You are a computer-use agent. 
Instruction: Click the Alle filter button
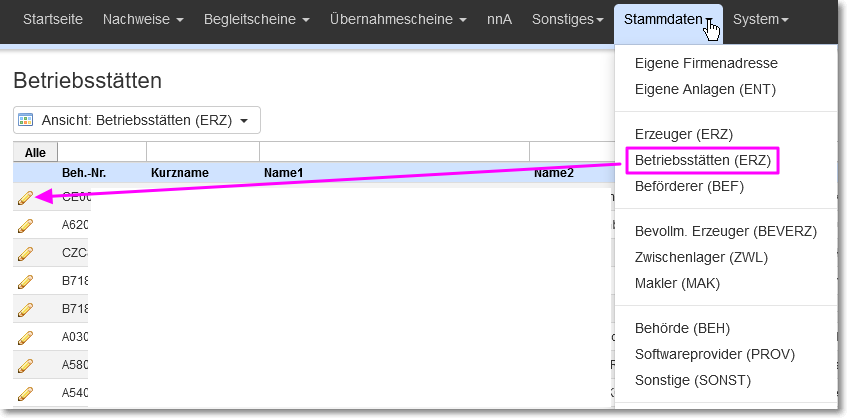[35, 153]
